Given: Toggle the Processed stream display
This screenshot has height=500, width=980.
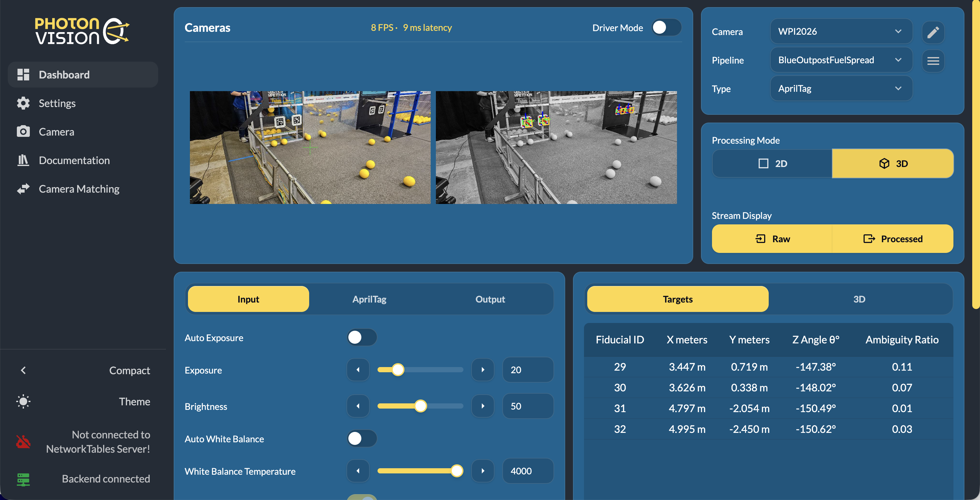Looking at the screenshot, I should click(892, 239).
